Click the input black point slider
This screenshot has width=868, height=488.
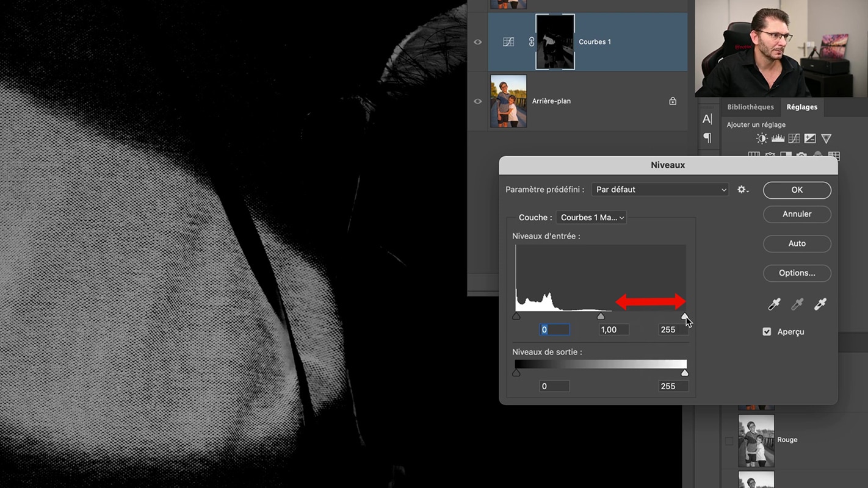click(516, 317)
